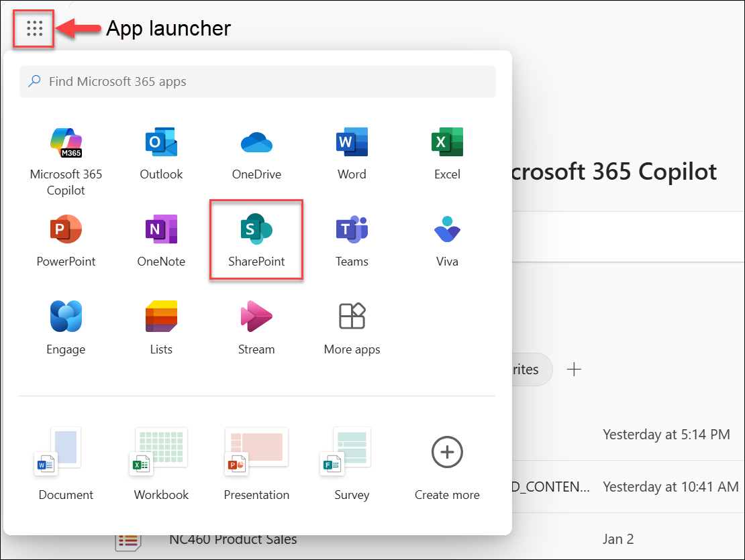Launch the Viva app
The image size is (745, 560).
[x=447, y=240]
